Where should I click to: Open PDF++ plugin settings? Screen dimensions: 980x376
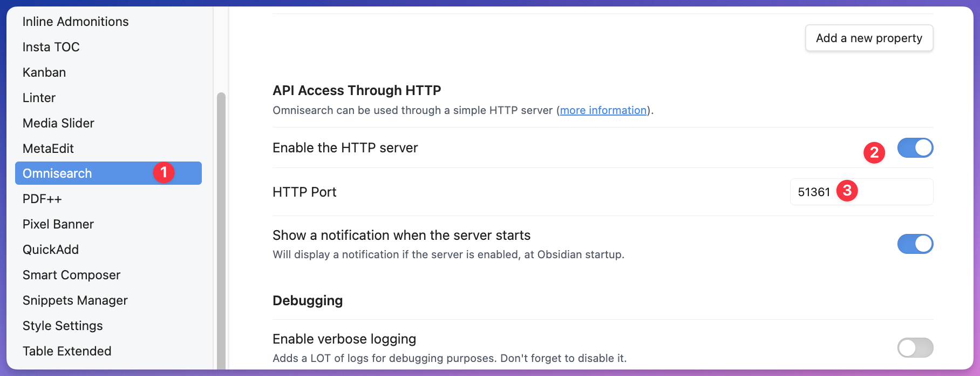point(42,199)
